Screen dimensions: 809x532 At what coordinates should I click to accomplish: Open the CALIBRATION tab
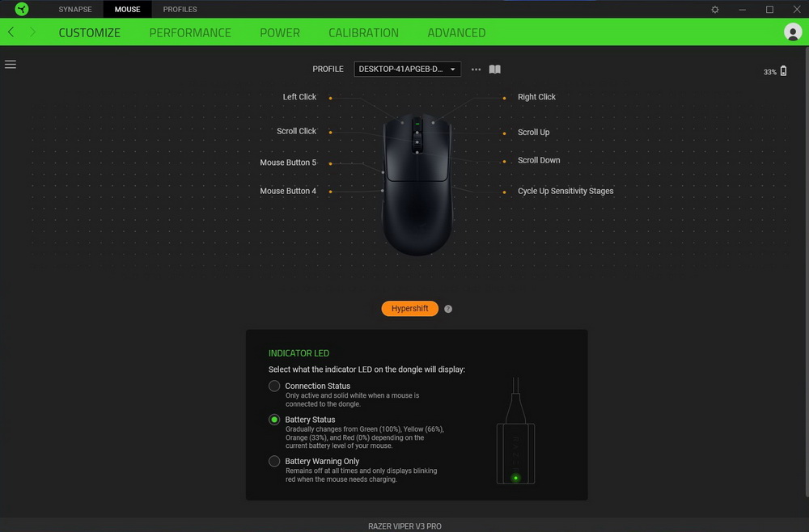[363, 32]
